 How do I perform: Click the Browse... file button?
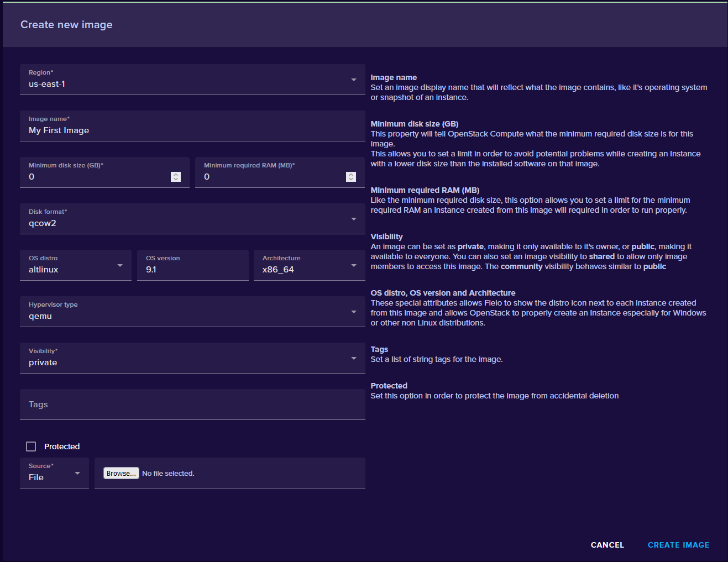click(x=121, y=474)
